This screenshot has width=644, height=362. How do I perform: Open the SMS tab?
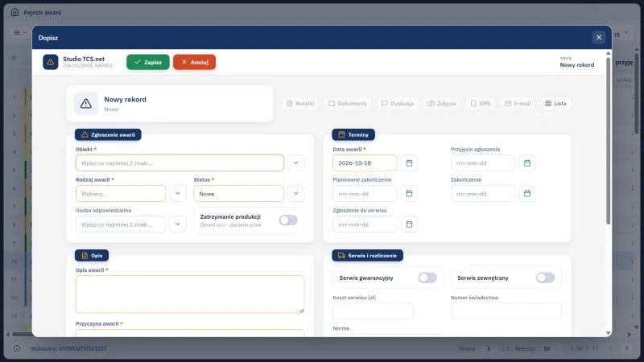(480, 104)
